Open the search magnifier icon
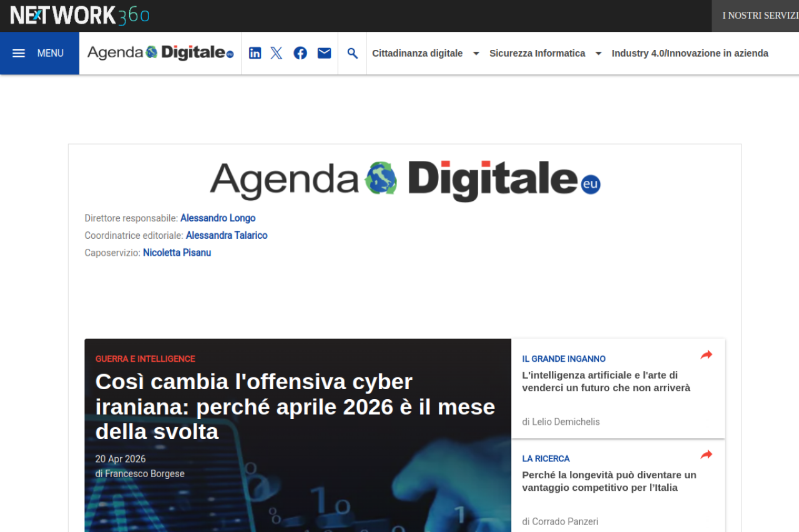Image resolution: width=799 pixels, height=532 pixels. 353,53
